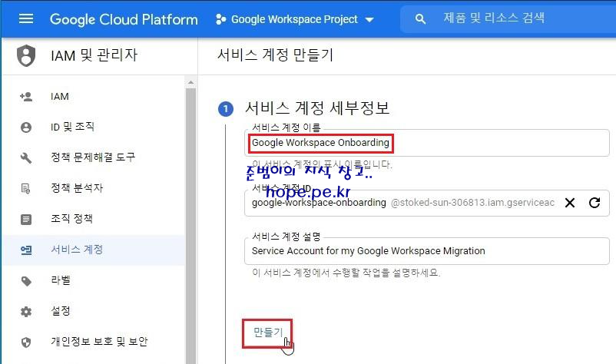
Task: Open the hamburger navigation menu
Action: click(x=26, y=18)
